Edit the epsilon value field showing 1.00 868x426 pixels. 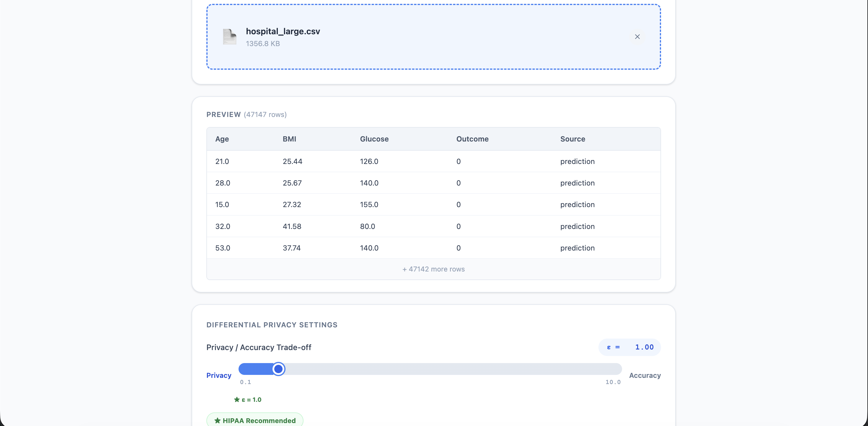(644, 347)
